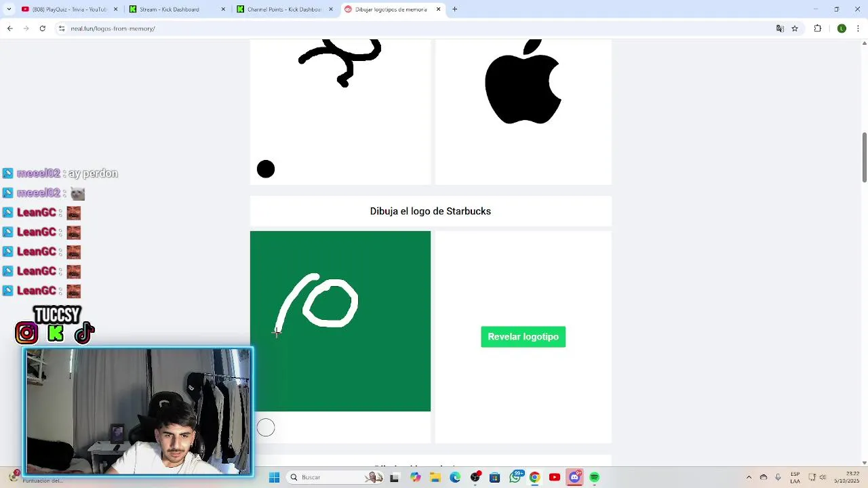Select the black brush color swatch below Apple canvas
This screenshot has height=488, width=868.
[266, 169]
